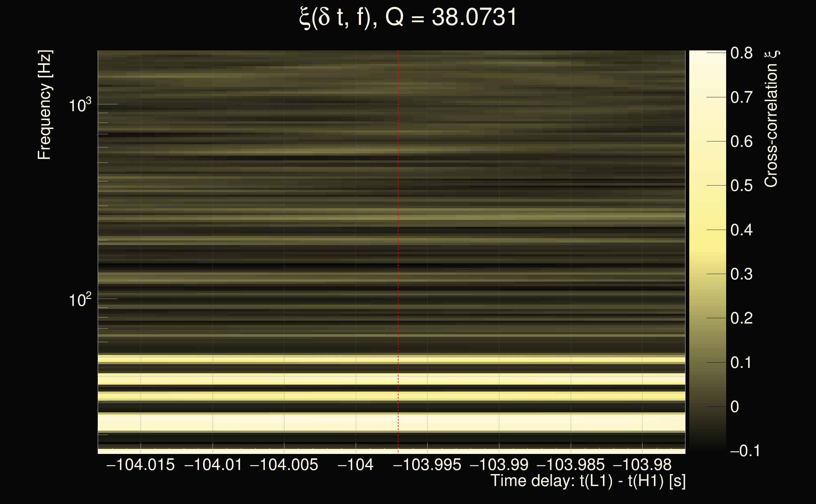Click the -104.015 time delay tick label

coord(140,465)
